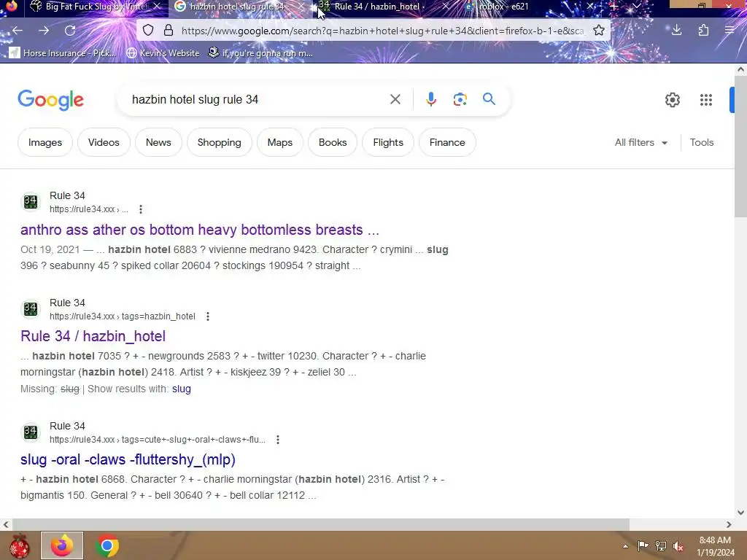747x560 pixels.
Task: Start voice search with the microphone icon
Action: pos(430,99)
